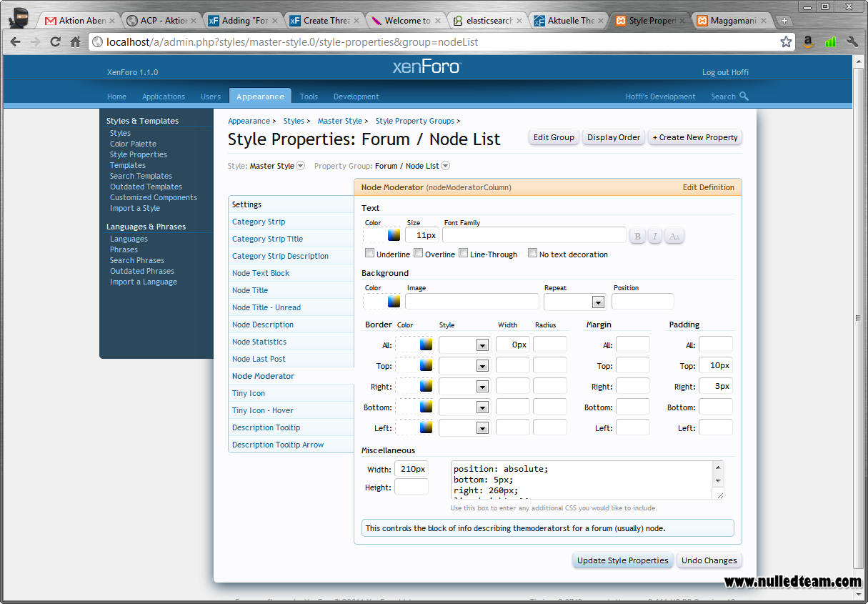Click + Create New Property button

coord(695,137)
